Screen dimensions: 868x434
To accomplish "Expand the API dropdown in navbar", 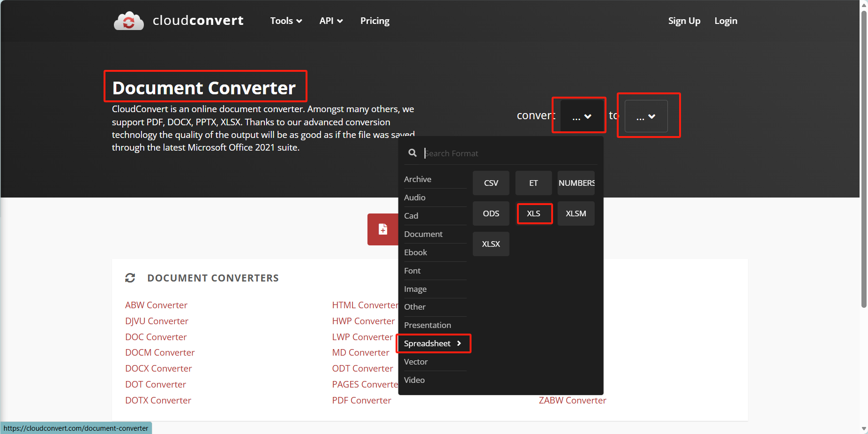I will click(331, 21).
